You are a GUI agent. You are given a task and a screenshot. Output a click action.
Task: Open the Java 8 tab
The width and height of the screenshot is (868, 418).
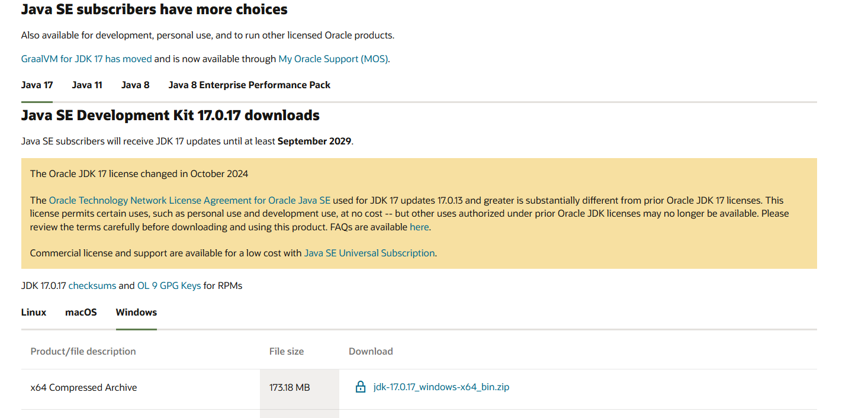(135, 85)
